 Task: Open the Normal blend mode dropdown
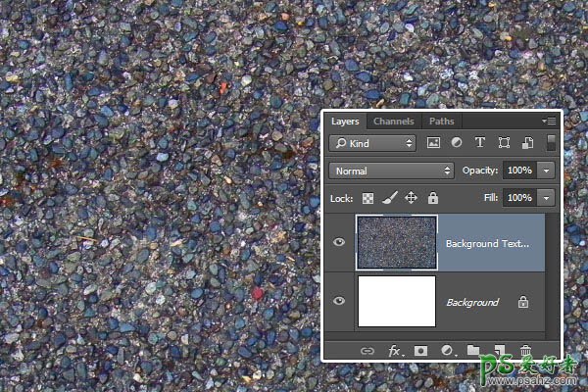[392, 171]
